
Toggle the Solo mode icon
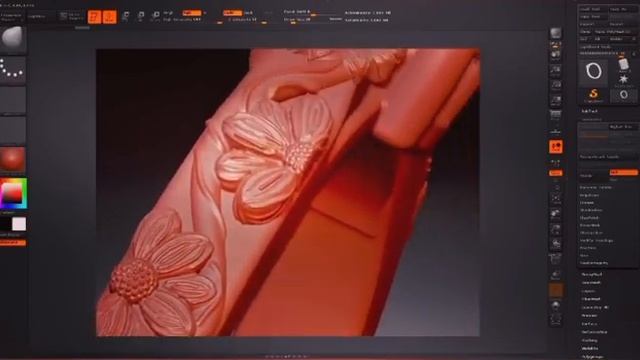556,306
